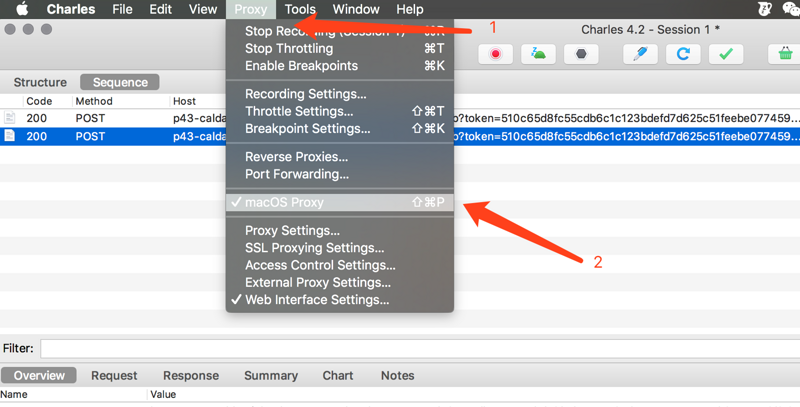Sort by the Method column header
Screen dimensions: 800x407
[94, 101]
